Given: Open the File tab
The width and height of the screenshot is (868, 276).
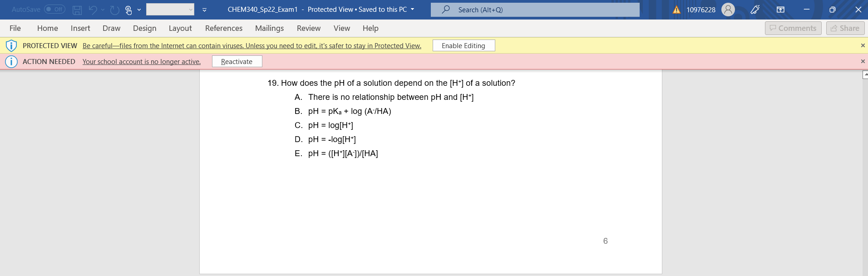Looking at the screenshot, I should click(x=15, y=28).
